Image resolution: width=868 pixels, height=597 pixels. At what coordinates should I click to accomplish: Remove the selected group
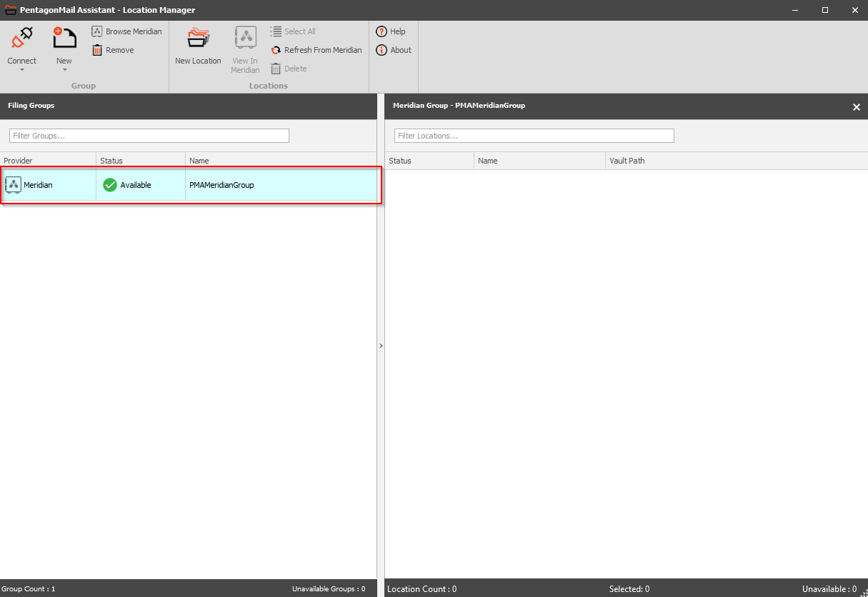coord(113,50)
